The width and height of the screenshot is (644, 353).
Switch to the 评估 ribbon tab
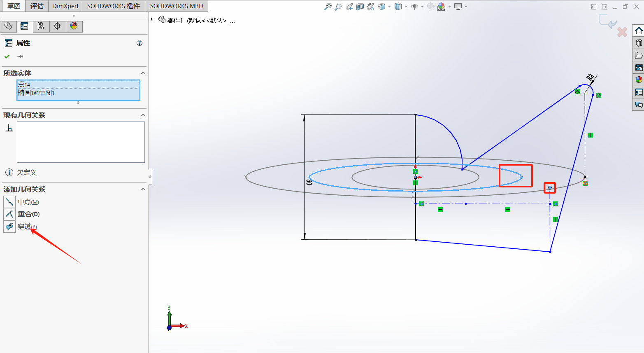click(37, 6)
